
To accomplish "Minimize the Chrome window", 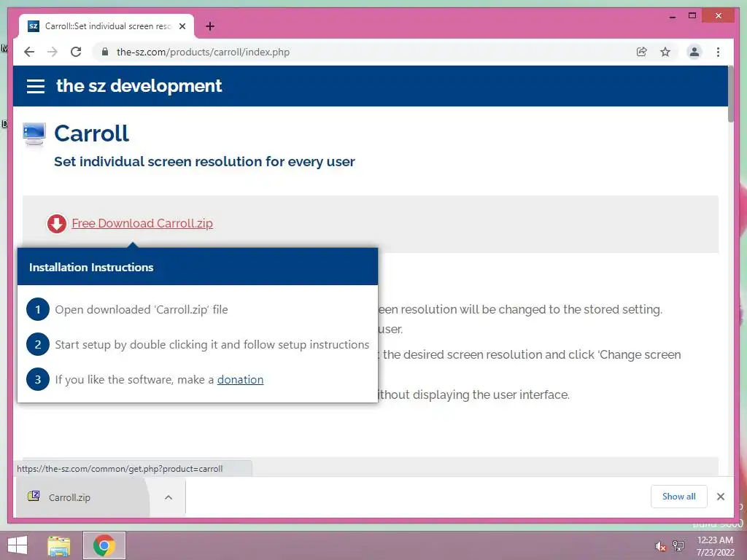I will (x=672, y=16).
